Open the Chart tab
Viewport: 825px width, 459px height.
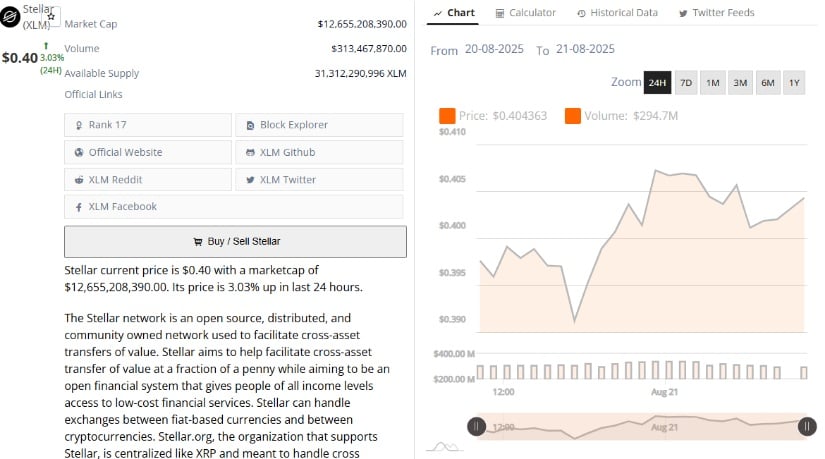tap(454, 13)
